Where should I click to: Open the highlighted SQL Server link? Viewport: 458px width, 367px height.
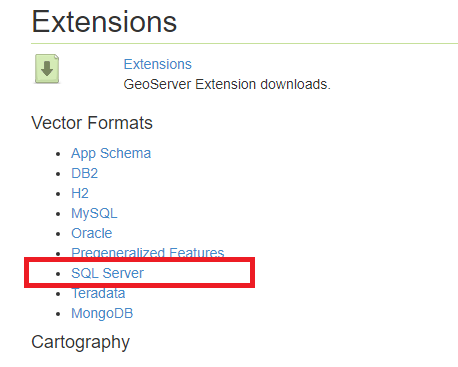pos(107,273)
